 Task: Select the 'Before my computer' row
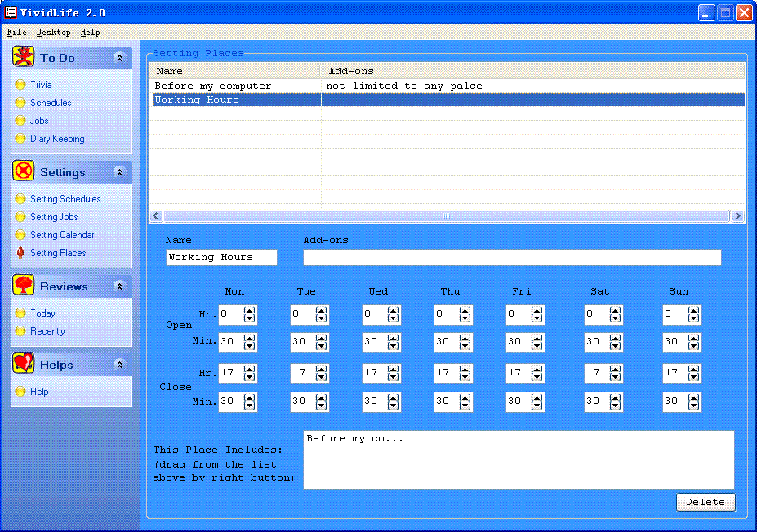(447, 86)
